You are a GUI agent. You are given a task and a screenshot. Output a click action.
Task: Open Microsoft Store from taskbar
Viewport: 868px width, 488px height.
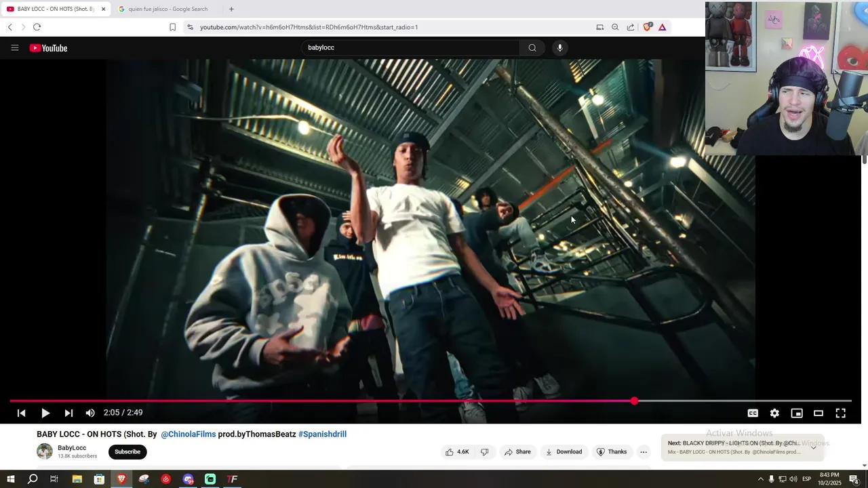(x=99, y=479)
